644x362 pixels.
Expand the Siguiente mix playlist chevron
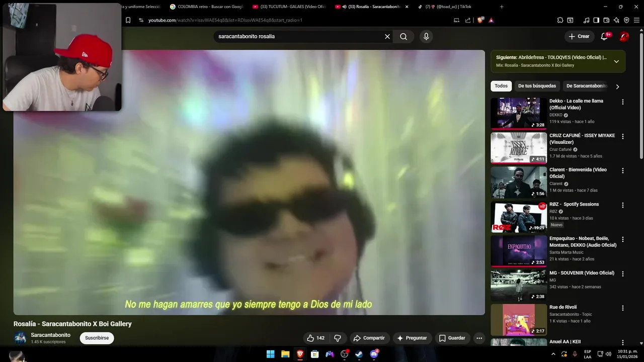[616, 61]
